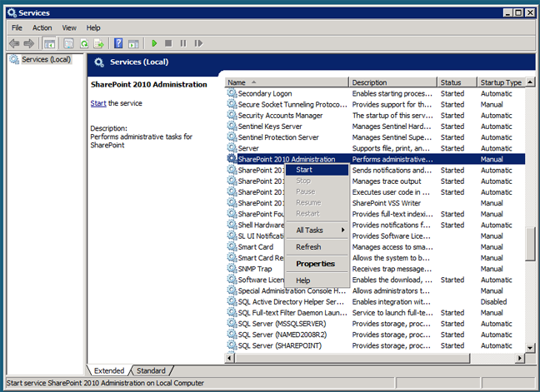This screenshot has height=392, width=540.
Task: Click the Start the service link
Action: (98, 103)
